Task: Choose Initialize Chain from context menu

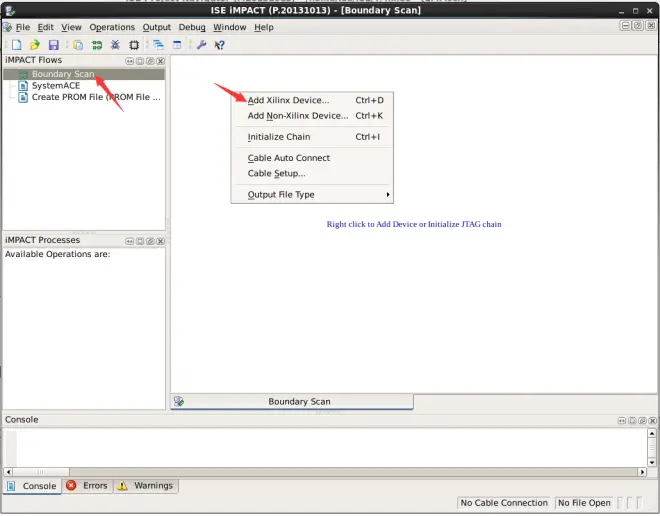Action: (279, 137)
